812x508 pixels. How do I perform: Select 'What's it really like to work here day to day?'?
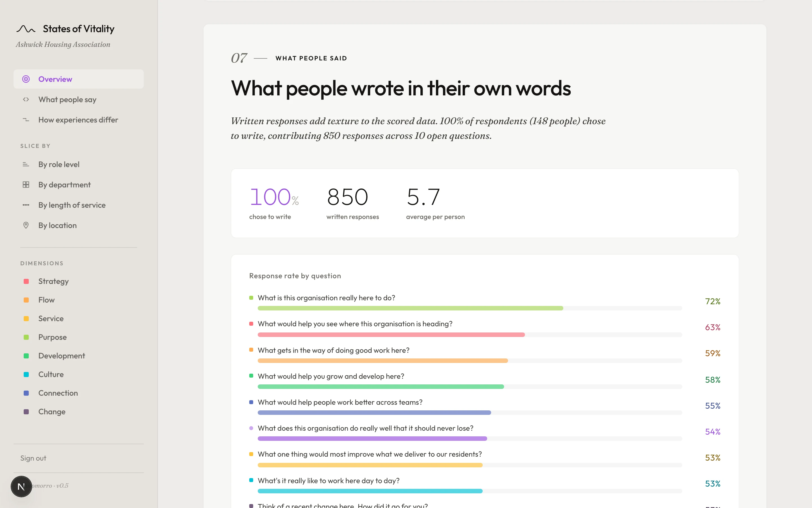pyautogui.click(x=328, y=481)
